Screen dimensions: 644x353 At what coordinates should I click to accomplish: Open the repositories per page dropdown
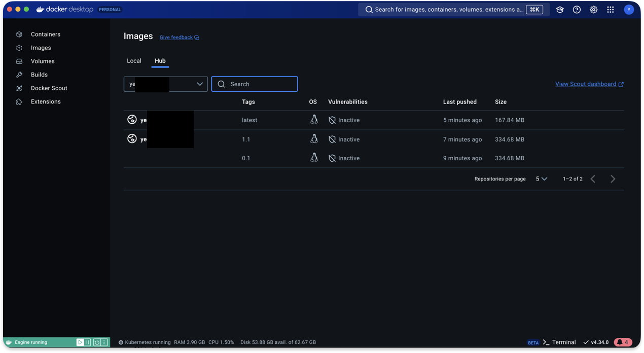pyautogui.click(x=542, y=179)
